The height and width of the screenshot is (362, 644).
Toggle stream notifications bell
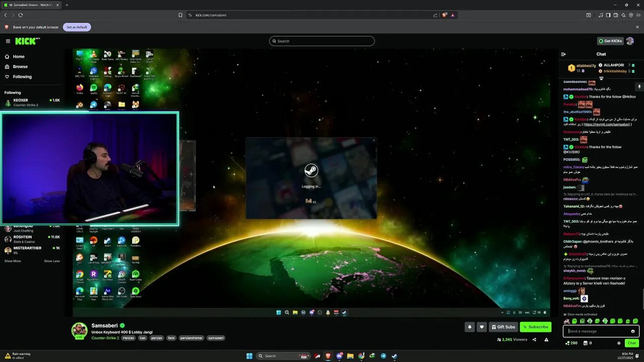(x=469, y=327)
